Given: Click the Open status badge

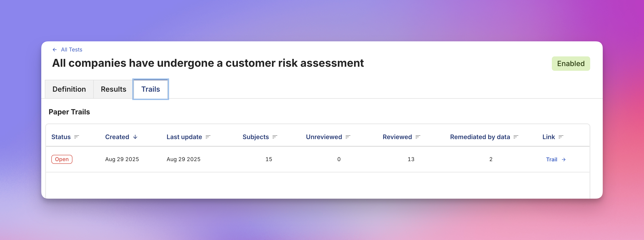Looking at the screenshot, I should click(x=62, y=159).
